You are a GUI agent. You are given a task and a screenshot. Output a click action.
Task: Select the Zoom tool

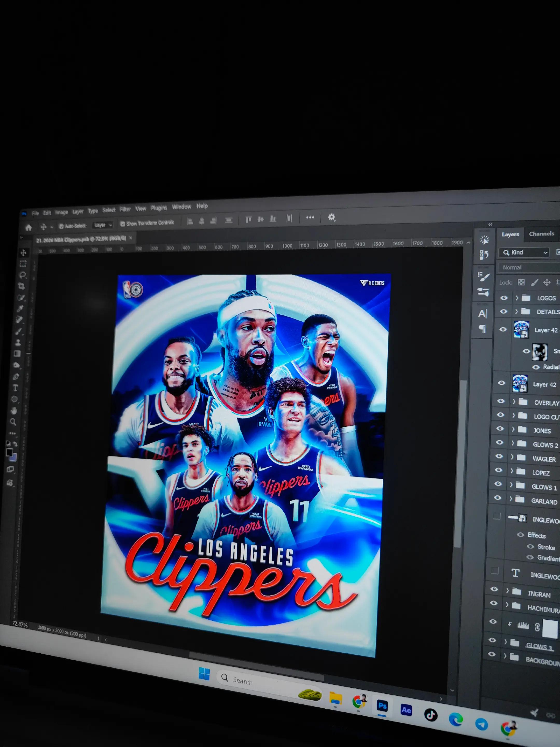click(x=13, y=422)
